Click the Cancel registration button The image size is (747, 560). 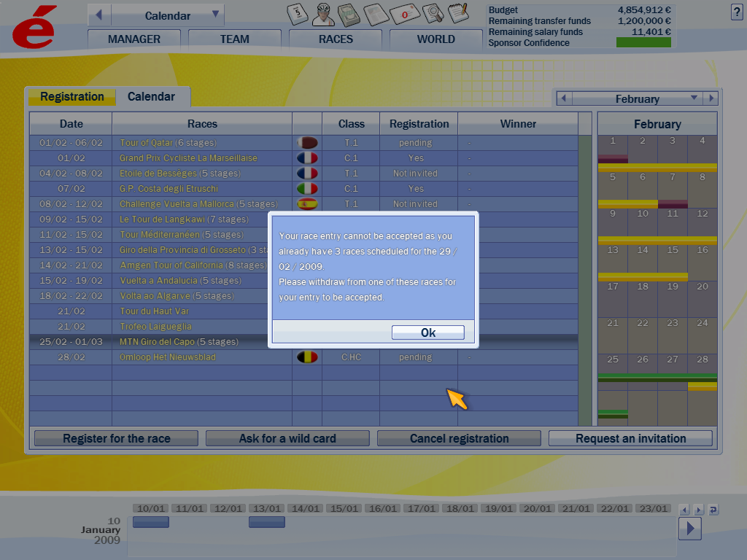(459, 438)
